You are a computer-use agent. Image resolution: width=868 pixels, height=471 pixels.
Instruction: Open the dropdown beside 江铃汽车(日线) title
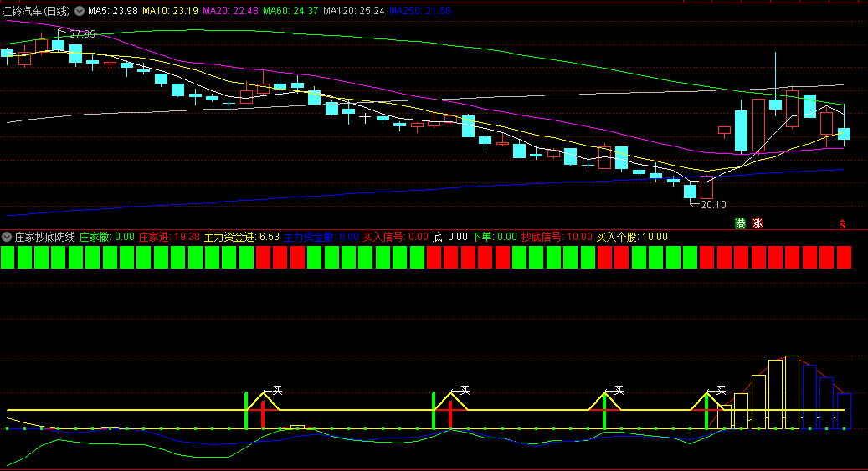tap(80, 11)
